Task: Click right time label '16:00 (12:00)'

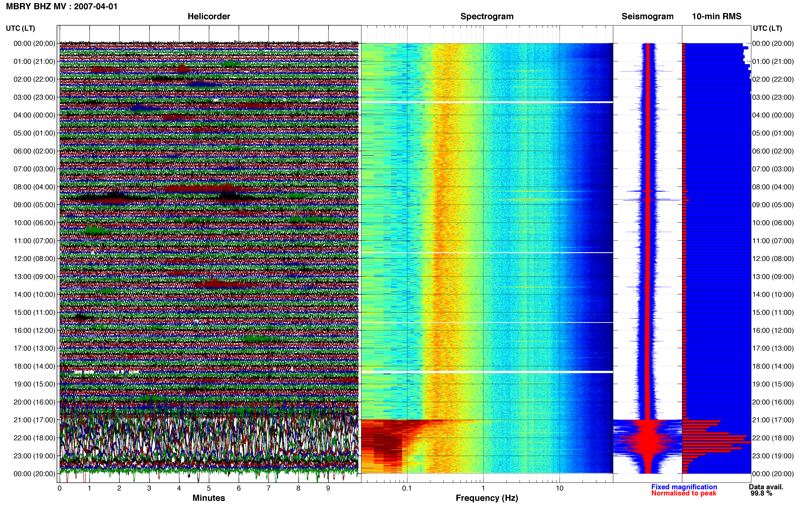Action: 773,331
